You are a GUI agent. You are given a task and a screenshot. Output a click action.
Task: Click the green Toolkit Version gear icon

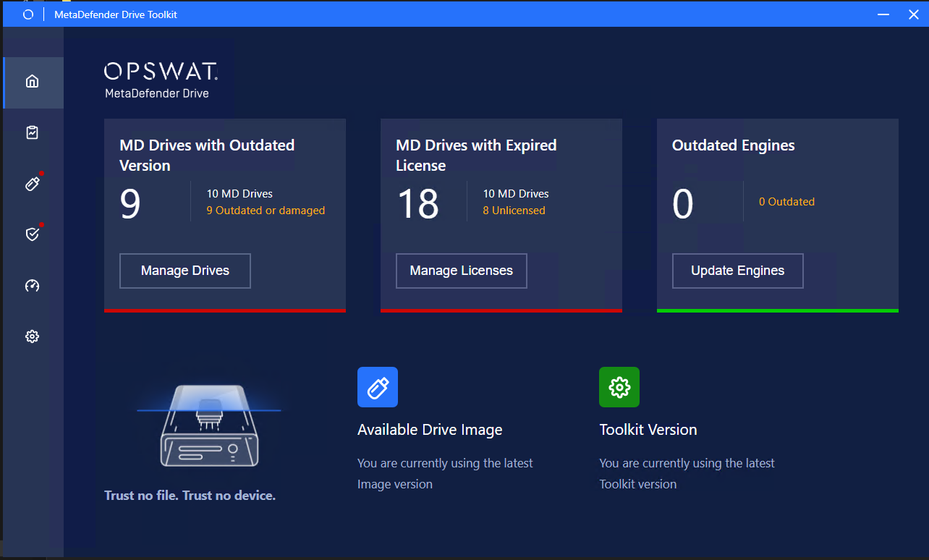click(619, 387)
